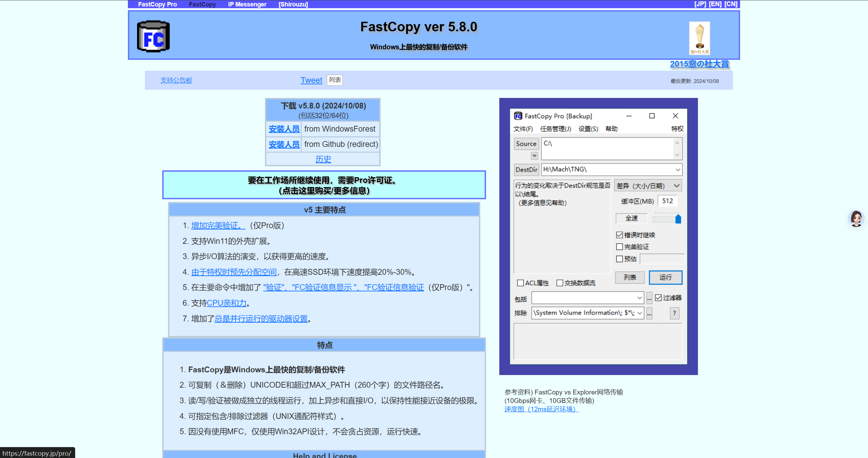Click the chat assistant avatar icon
This screenshot has height=458, width=868.
tap(856, 218)
